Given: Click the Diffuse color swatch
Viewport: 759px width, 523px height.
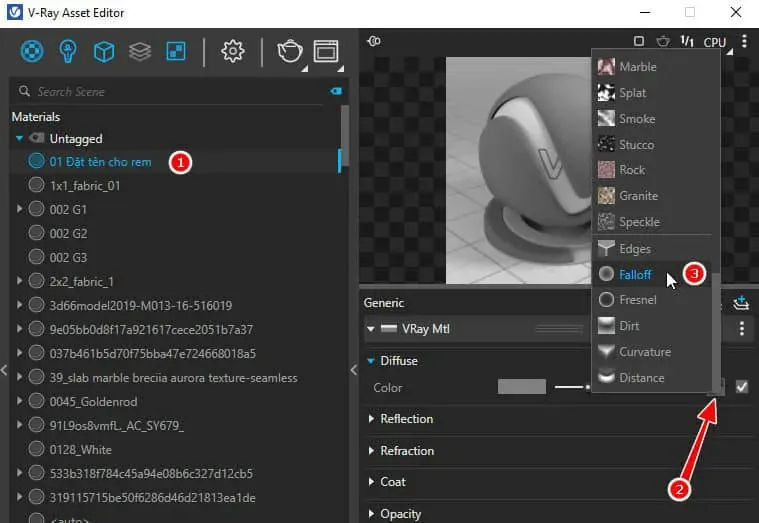Looking at the screenshot, I should pos(522,387).
